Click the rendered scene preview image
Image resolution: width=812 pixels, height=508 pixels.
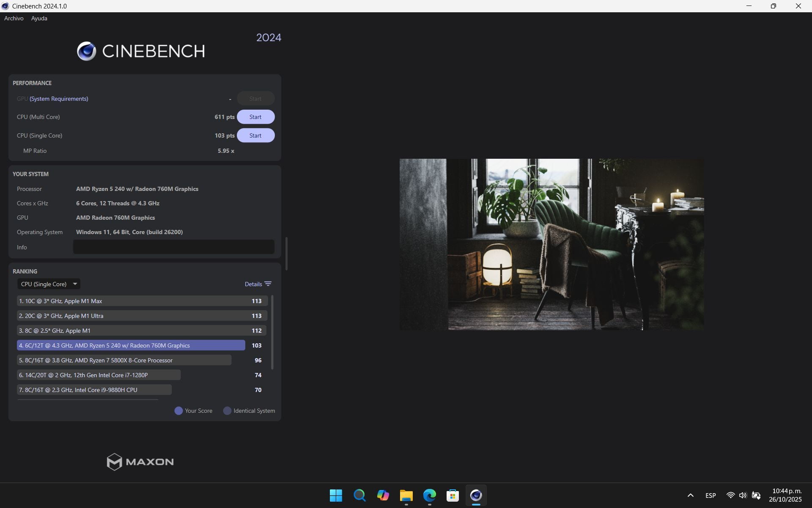[x=552, y=244]
